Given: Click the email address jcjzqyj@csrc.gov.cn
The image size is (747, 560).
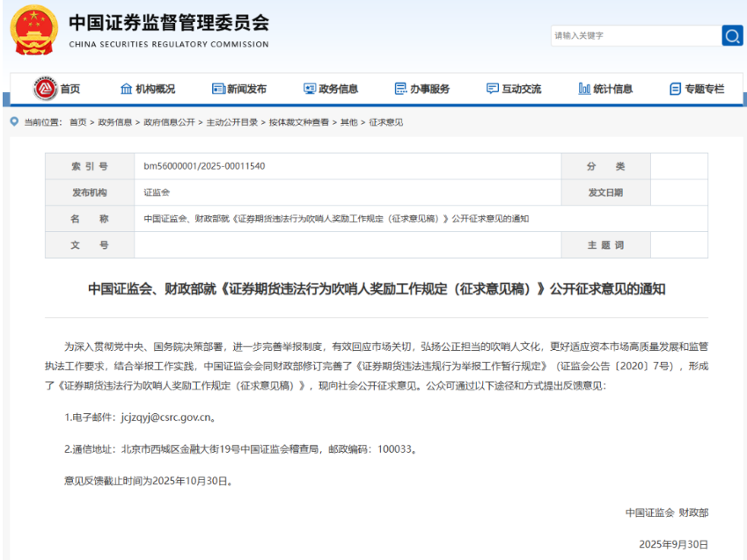Looking at the screenshot, I should [166, 417].
